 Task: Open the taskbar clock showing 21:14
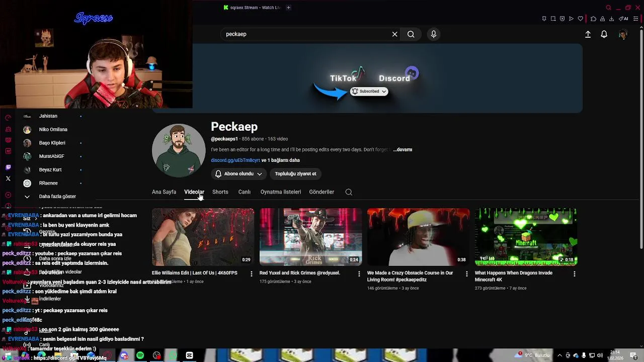click(615, 355)
